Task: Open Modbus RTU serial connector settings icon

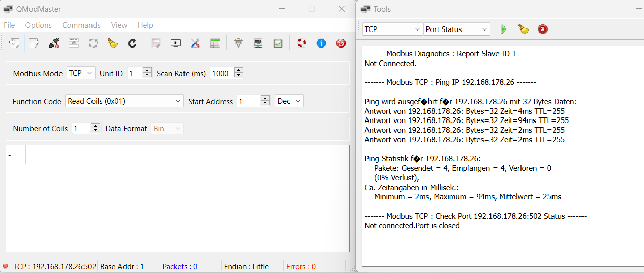Action: 238,43
